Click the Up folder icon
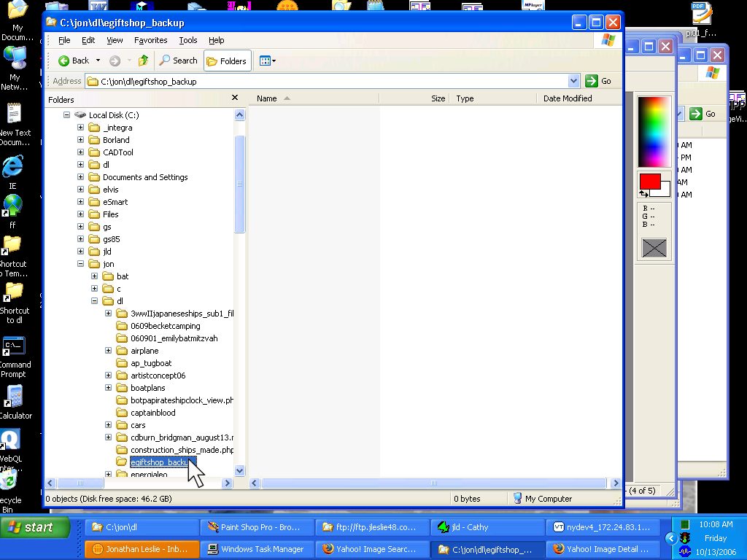 [x=143, y=61]
